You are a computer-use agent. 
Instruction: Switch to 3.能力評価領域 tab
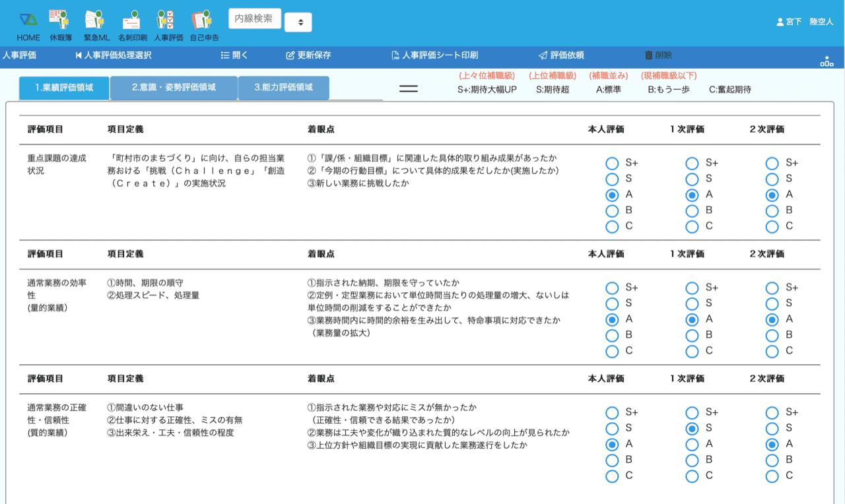(283, 88)
